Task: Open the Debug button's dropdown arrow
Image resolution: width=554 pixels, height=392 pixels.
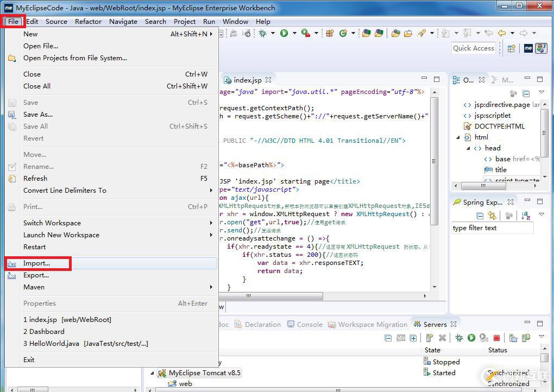Action: (273, 33)
